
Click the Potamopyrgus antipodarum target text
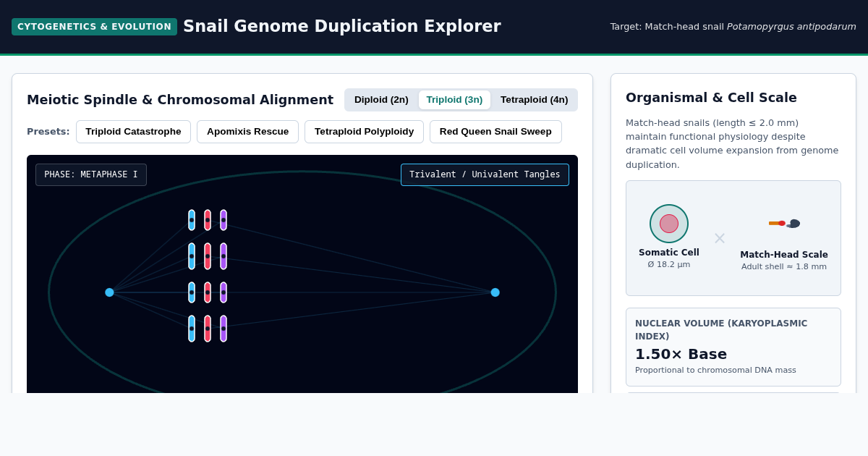pyautogui.click(x=791, y=27)
